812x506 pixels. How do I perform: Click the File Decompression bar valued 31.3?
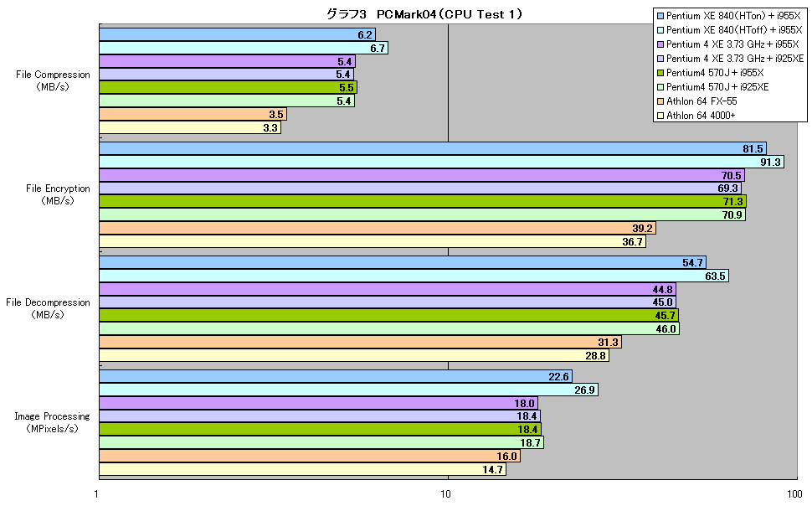coord(360,342)
